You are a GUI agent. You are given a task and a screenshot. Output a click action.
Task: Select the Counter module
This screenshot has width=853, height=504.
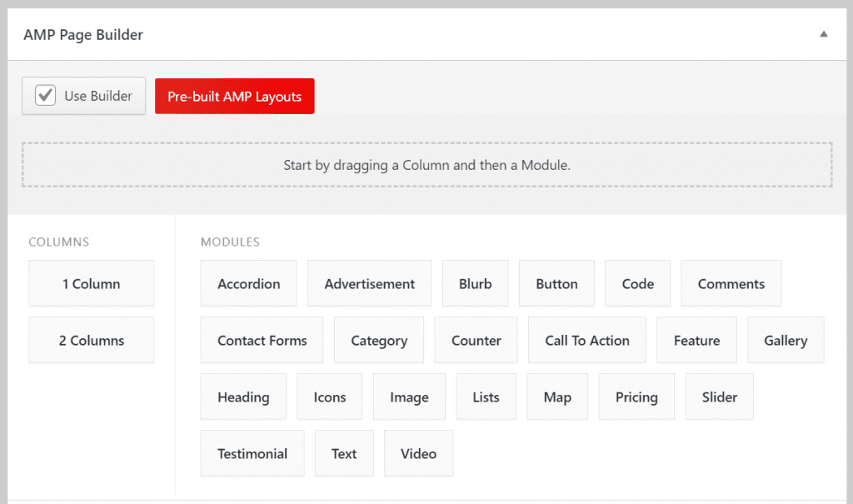pos(476,340)
